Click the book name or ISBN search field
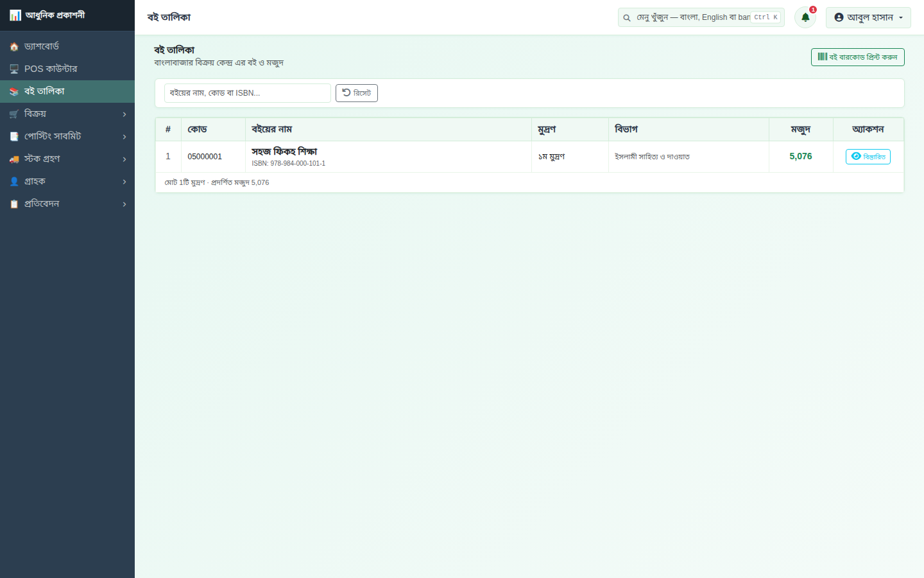 tap(248, 93)
